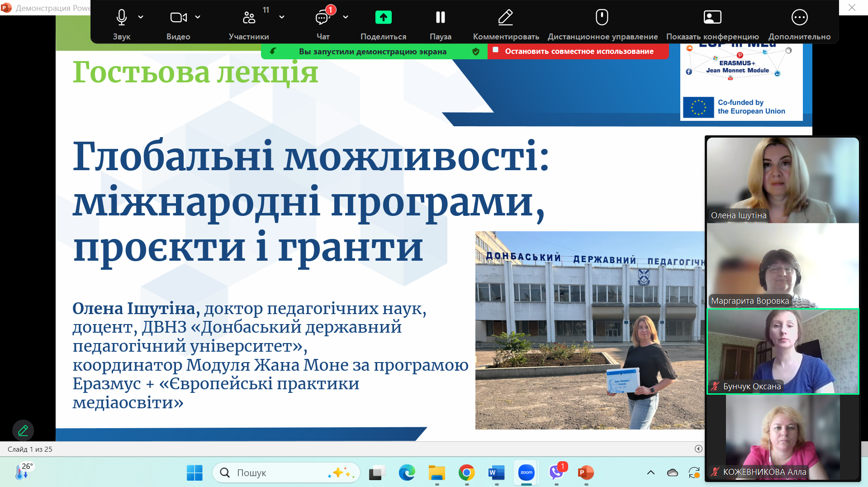
Task: Open Комментировать annotation tool
Action: click(x=506, y=24)
